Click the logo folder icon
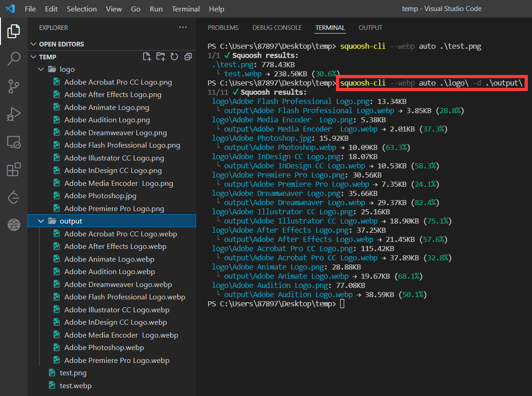 pyautogui.click(x=52, y=69)
